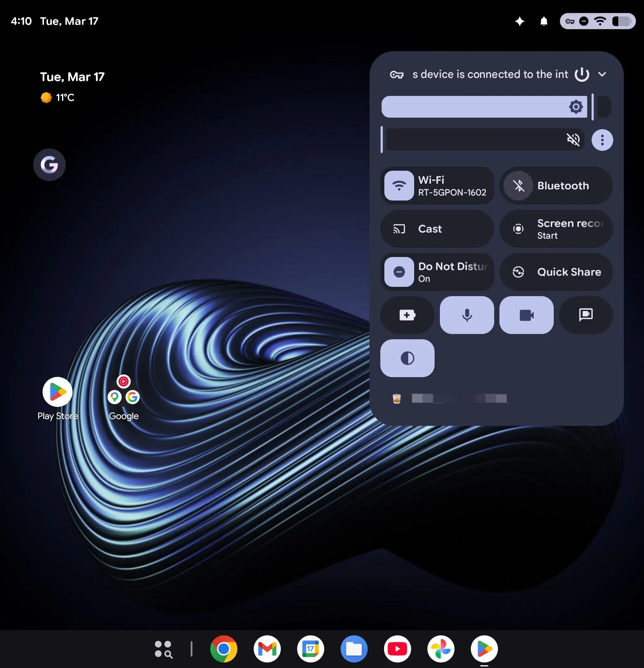Open the notifications bell icon

(544, 21)
